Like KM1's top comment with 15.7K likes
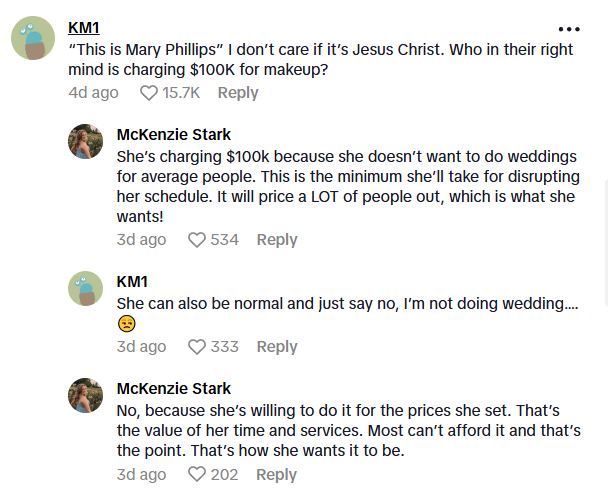This screenshot has width=608, height=500. tap(149, 93)
